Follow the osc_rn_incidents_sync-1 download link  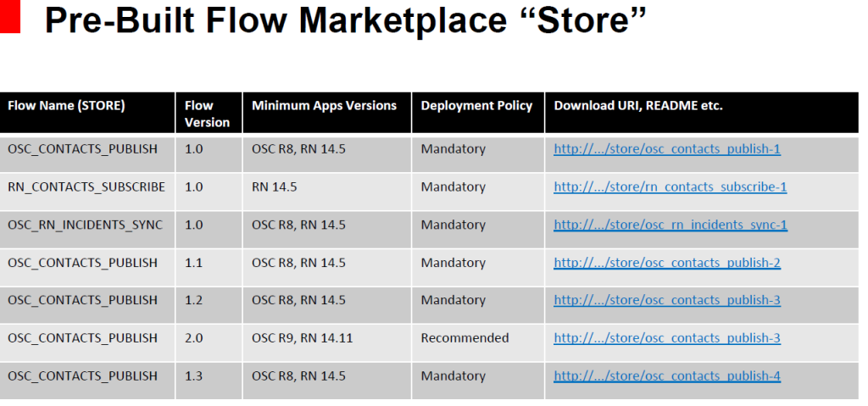click(x=670, y=225)
